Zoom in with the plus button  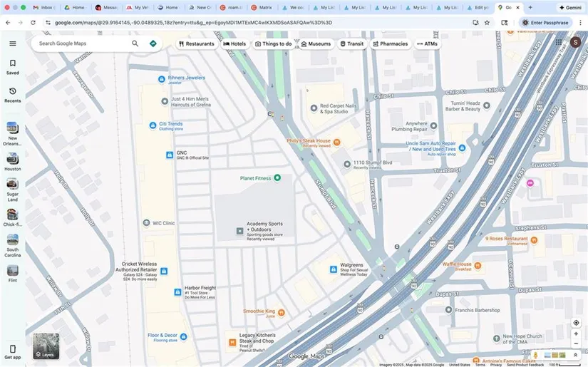(x=576, y=334)
